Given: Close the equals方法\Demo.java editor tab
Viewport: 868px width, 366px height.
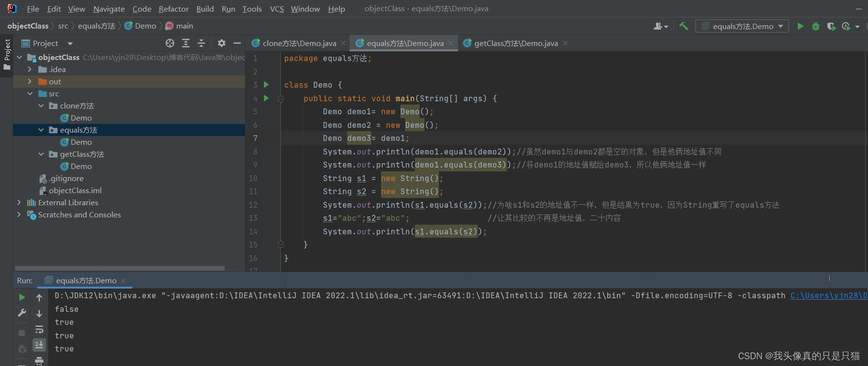Looking at the screenshot, I should tap(451, 43).
